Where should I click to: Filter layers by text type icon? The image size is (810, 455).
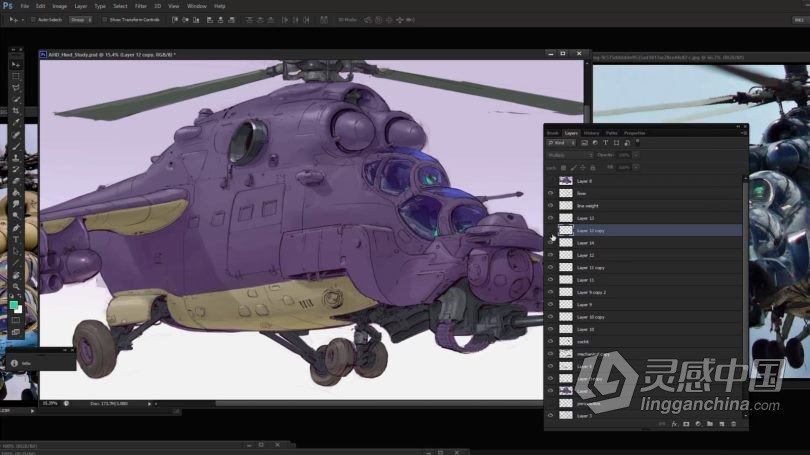tap(605, 143)
